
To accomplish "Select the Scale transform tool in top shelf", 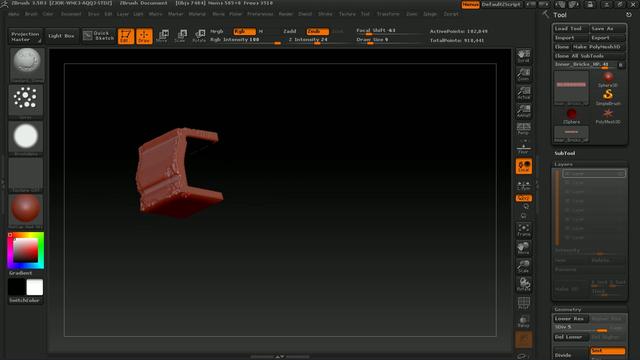I will (181, 36).
